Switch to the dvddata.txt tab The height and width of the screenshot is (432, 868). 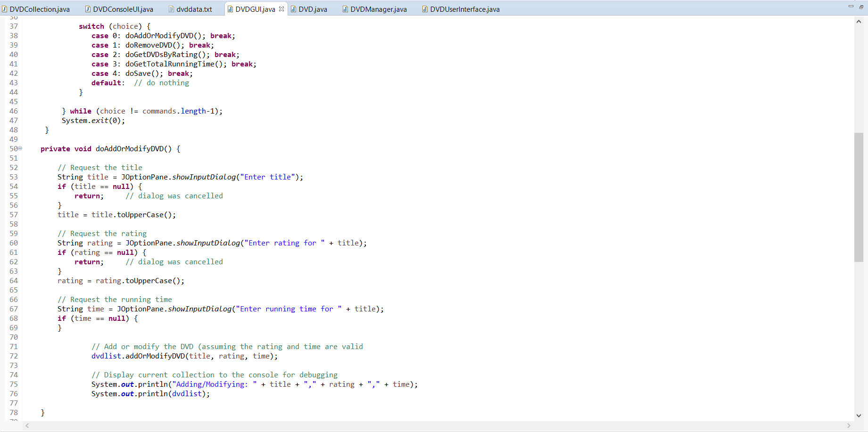(x=193, y=8)
